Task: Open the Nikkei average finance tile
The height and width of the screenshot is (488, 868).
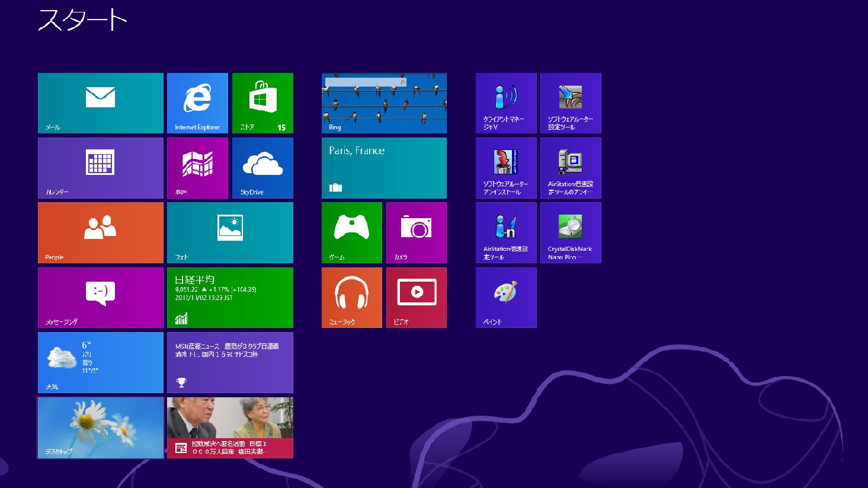Action: coord(230,298)
